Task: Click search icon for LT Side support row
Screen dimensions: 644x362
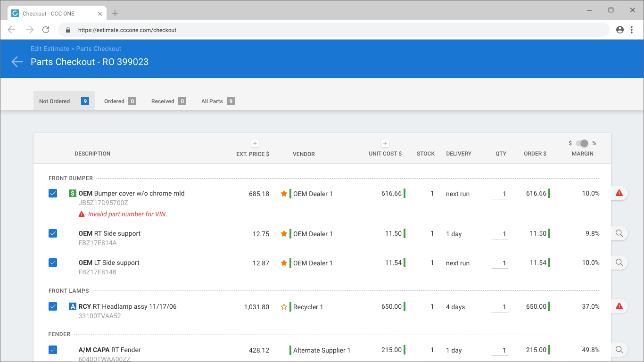Action: (x=619, y=263)
